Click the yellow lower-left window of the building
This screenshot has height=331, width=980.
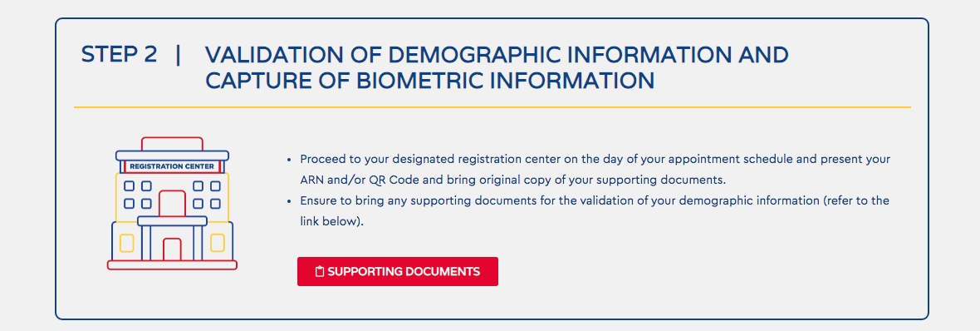point(127,242)
